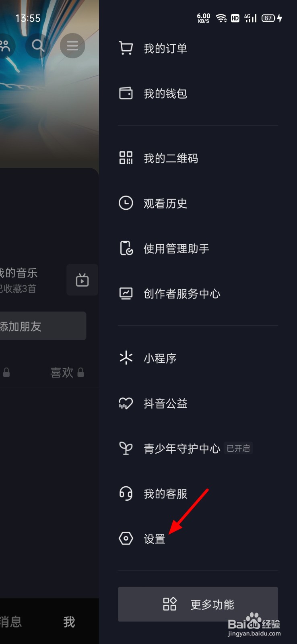The height and width of the screenshot is (644, 297).
Task: Close side menu via hamburger icon
Action: 72,45
